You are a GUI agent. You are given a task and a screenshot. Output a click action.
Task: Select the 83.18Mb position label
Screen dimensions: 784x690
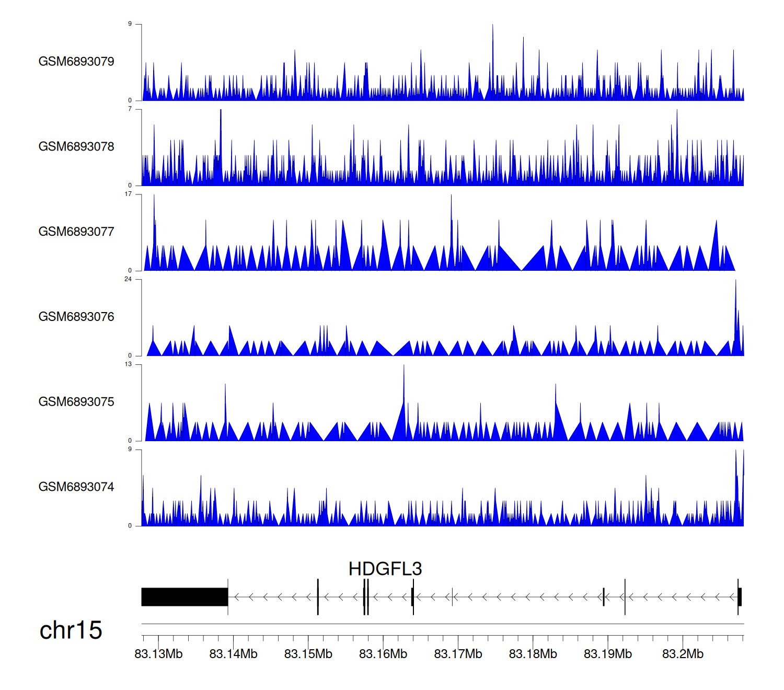point(533,654)
